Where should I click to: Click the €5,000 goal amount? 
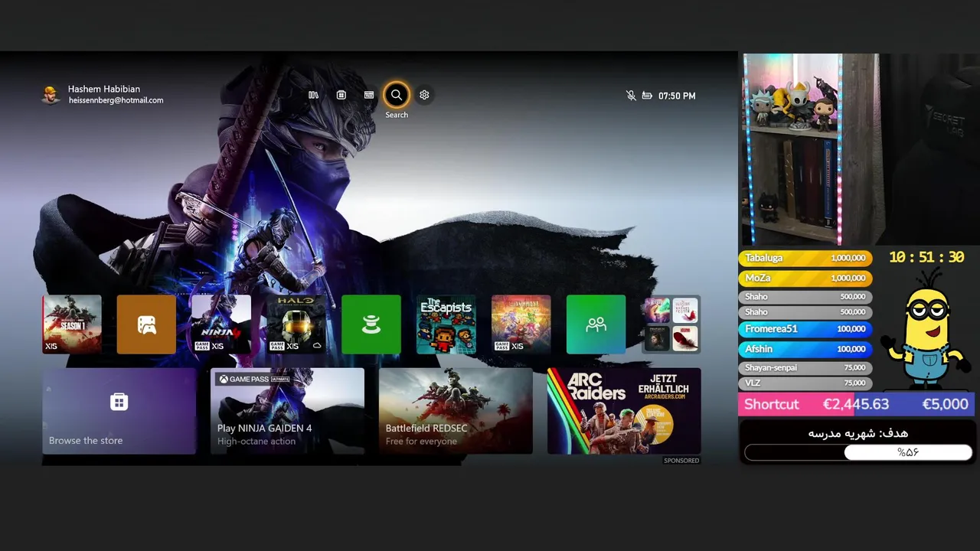click(x=945, y=404)
